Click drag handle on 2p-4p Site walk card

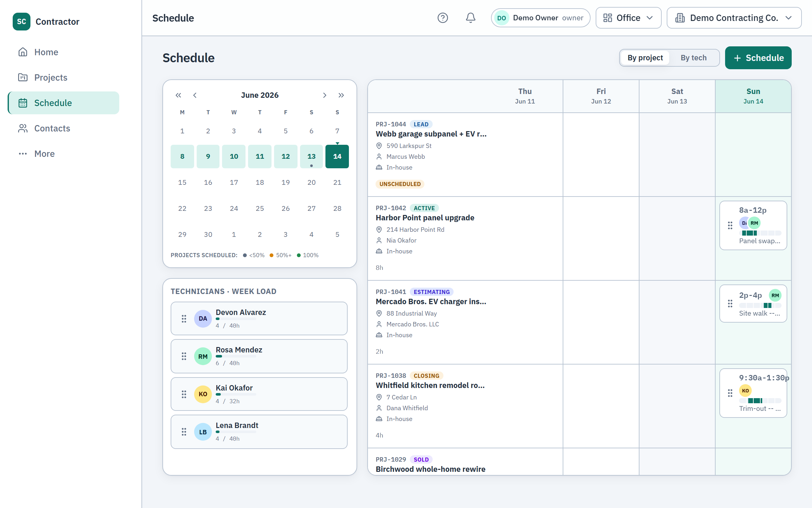point(730,304)
